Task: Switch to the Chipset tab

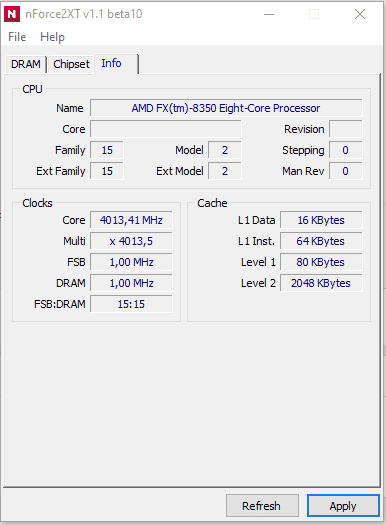Action: (x=71, y=64)
